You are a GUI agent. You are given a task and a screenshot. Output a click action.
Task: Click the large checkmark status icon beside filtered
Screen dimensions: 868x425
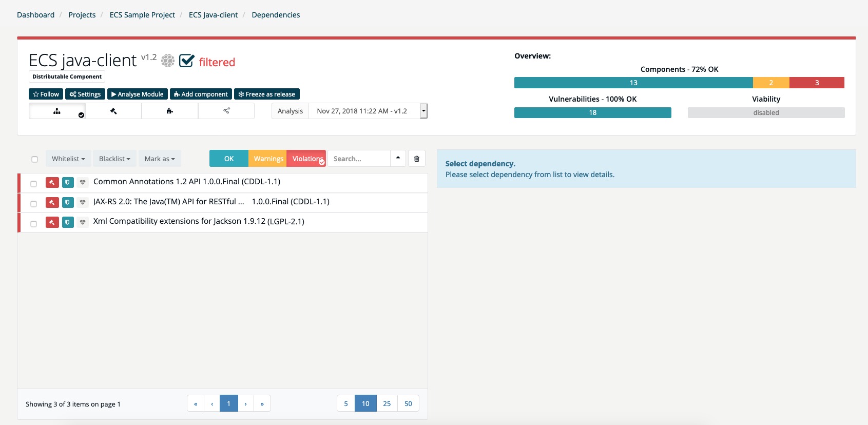click(186, 61)
